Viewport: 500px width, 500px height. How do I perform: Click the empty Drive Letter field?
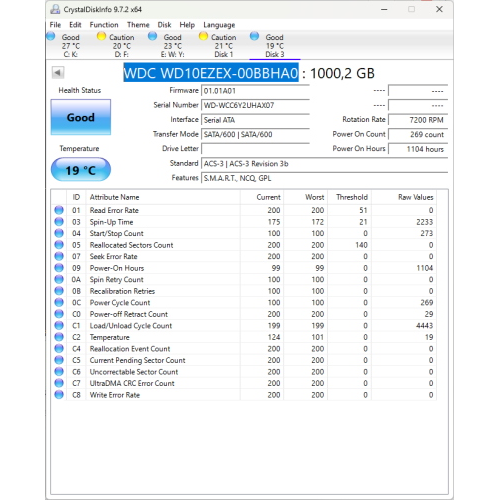(x=255, y=149)
